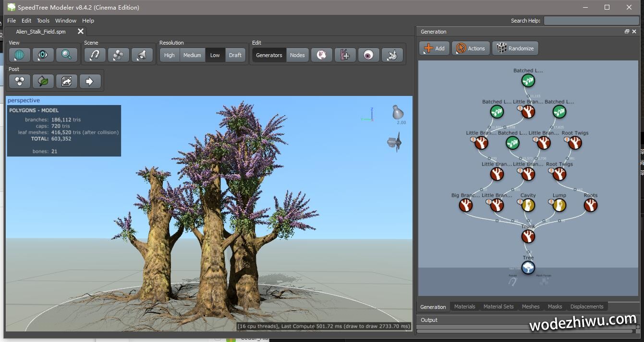
Task: Open the Forces magnet tool in Scene
Action: (x=95, y=55)
